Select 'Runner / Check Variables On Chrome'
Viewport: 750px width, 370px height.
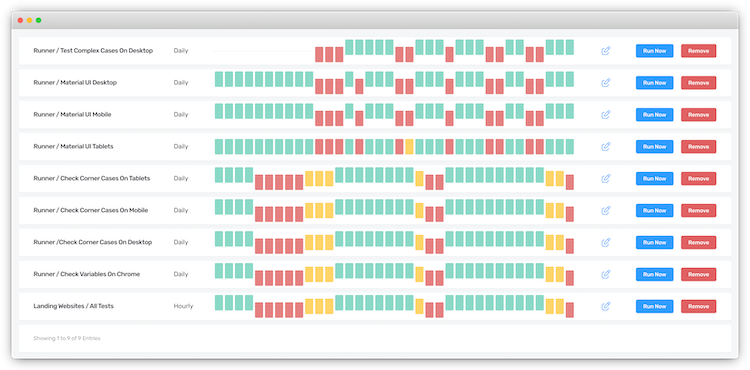pos(87,274)
